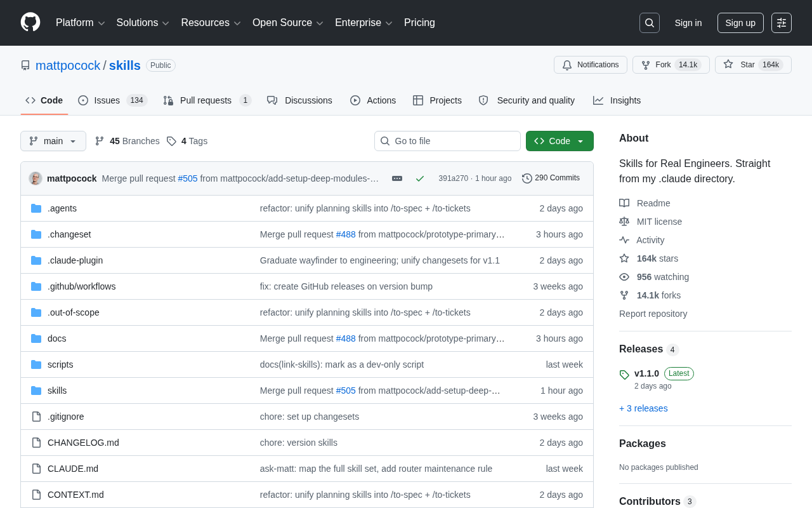Screen dimensions: 812x508
Task: Switch to the Pull requests tab
Action: coord(207,100)
